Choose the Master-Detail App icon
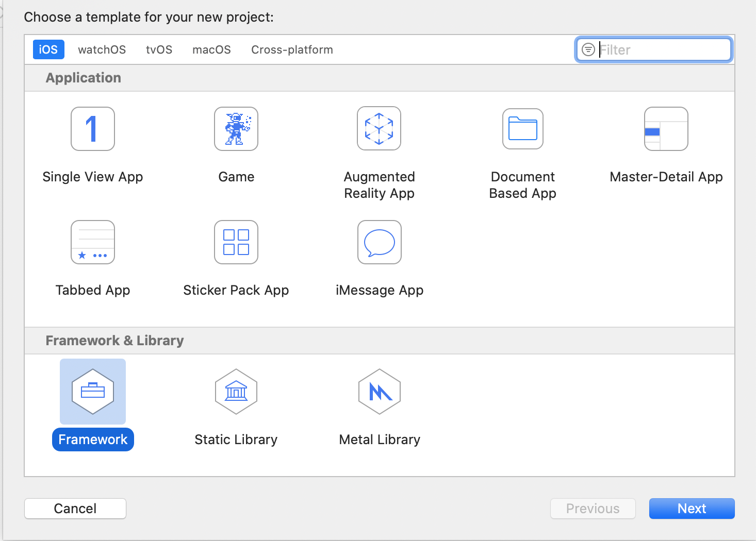This screenshot has width=756, height=541. [666, 129]
